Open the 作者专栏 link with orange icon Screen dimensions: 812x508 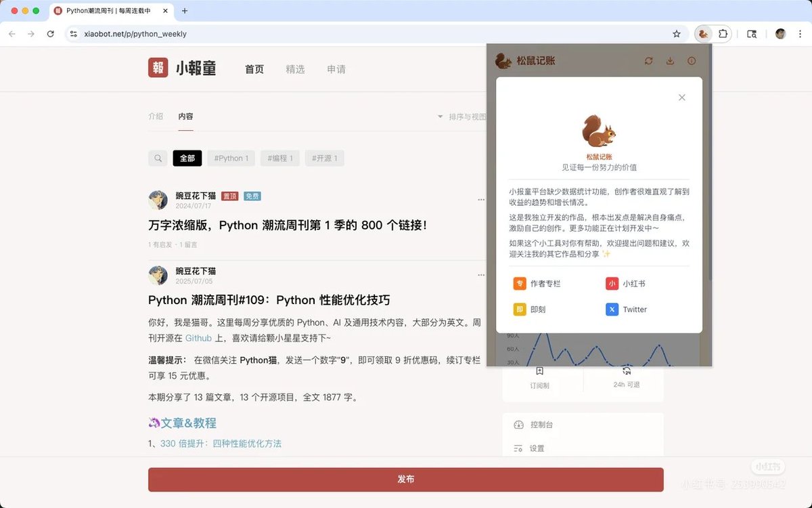[x=538, y=283]
